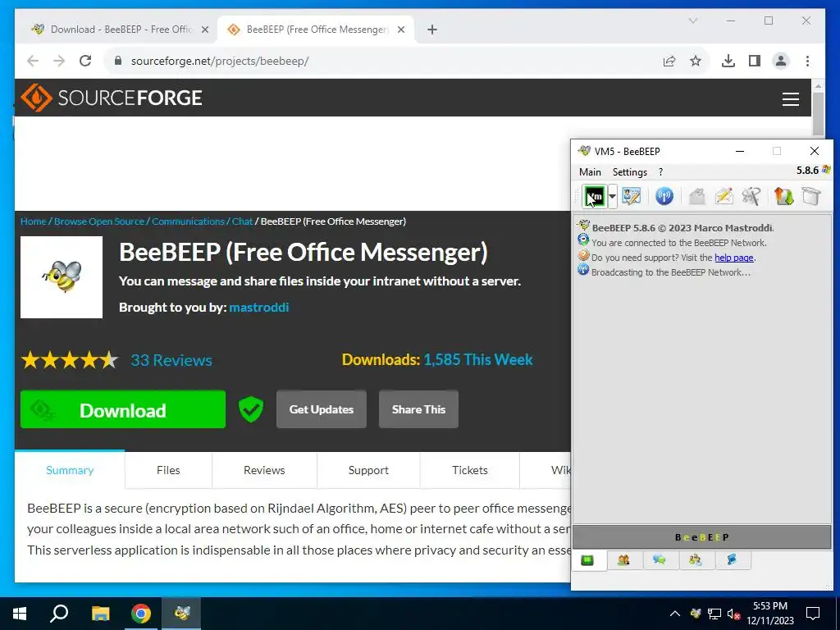This screenshot has width=840, height=630.
Task: Open Chrome downloads tray icon
Action: pos(728,61)
